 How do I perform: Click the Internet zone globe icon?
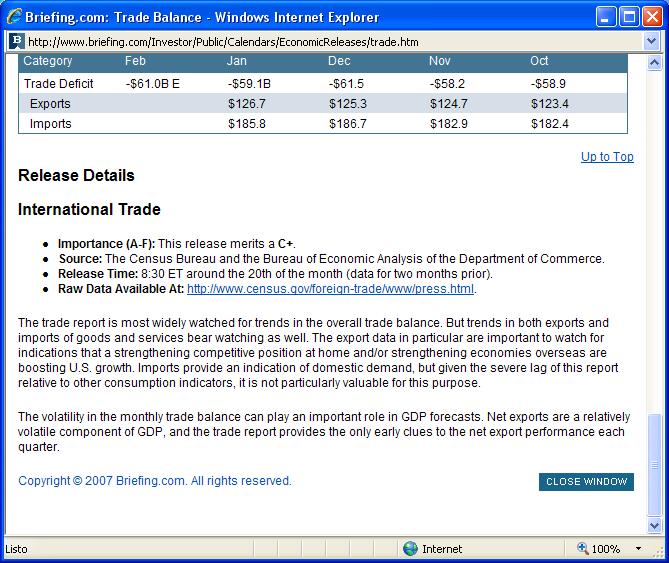click(x=410, y=548)
